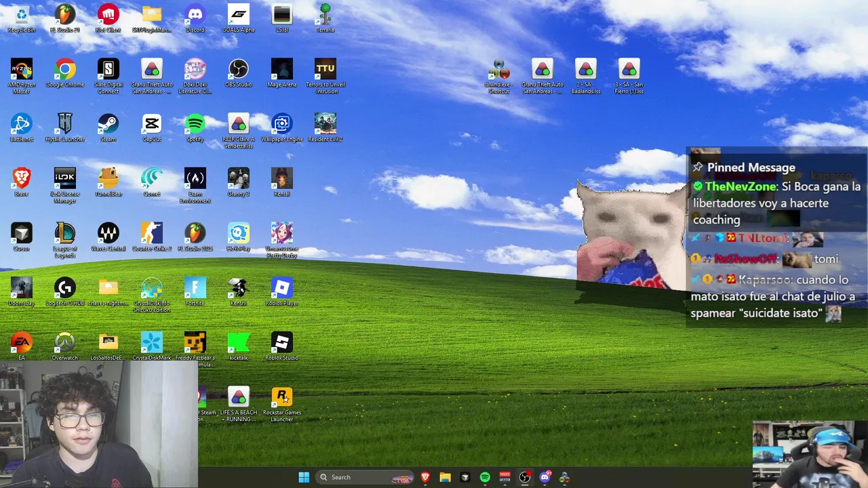Launch the GOALS Alpha shortcut

click(239, 19)
